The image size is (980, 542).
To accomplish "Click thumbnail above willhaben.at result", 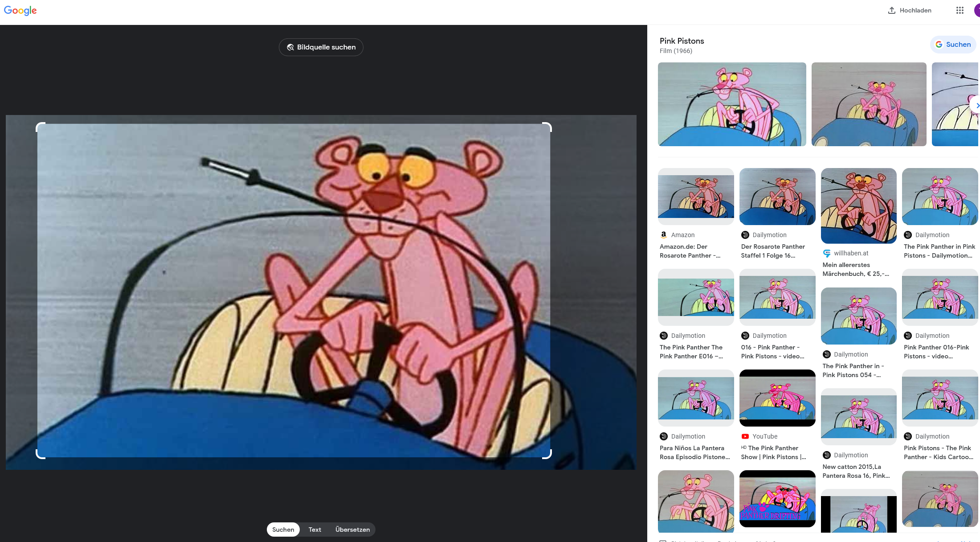I will (859, 205).
